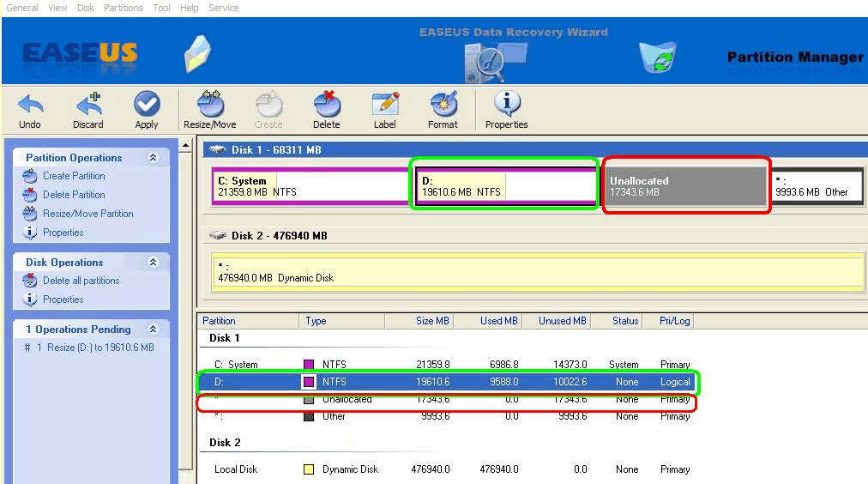Click the sidebar scrollbar up arrow
Screen dimensions: 868x484
tap(185, 146)
